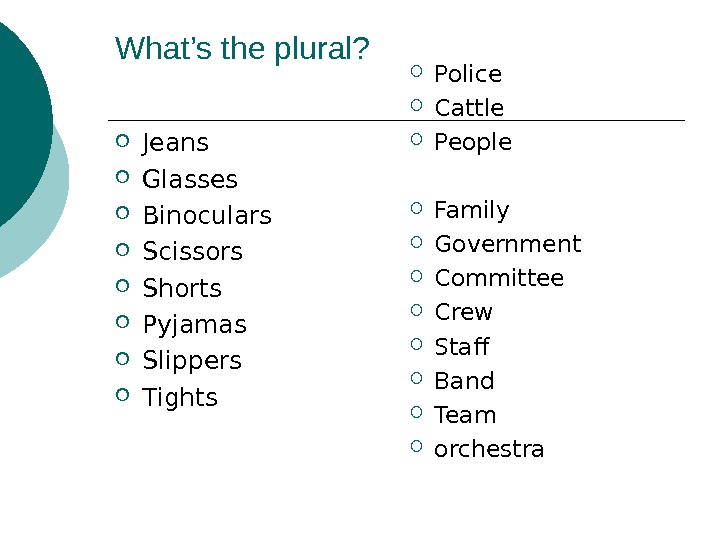
Task: Click the bullet marker beside Police
Action: 416,71
